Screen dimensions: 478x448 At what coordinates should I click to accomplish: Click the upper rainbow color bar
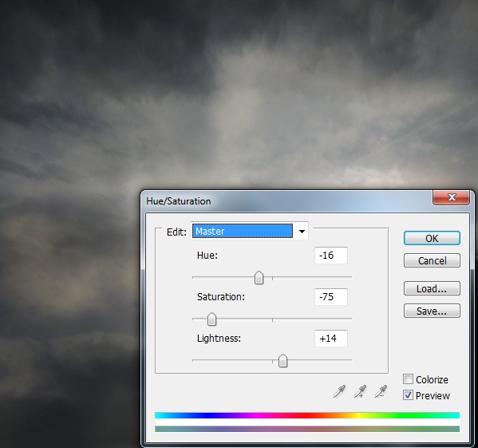[x=307, y=415]
